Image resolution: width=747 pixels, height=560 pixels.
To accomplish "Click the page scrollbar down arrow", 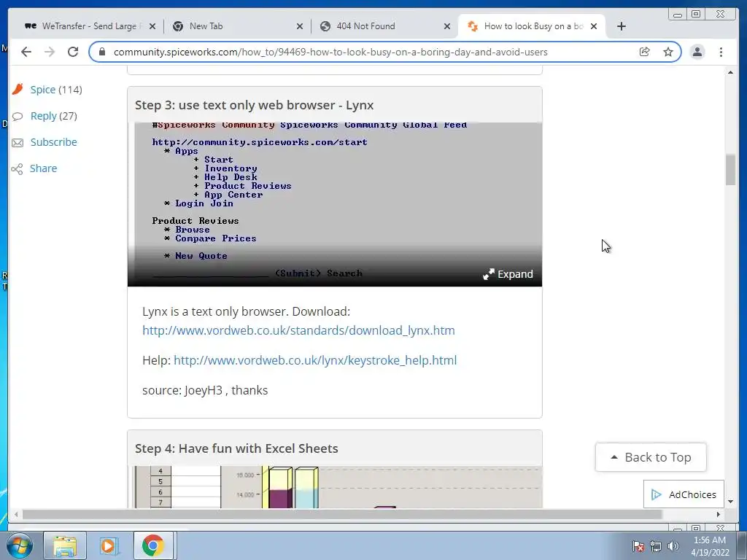I will click(x=730, y=502).
